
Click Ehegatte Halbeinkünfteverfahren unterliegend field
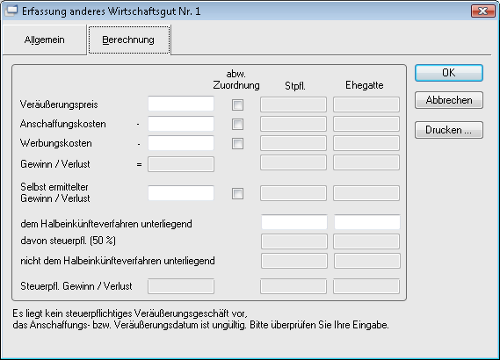tap(367, 222)
